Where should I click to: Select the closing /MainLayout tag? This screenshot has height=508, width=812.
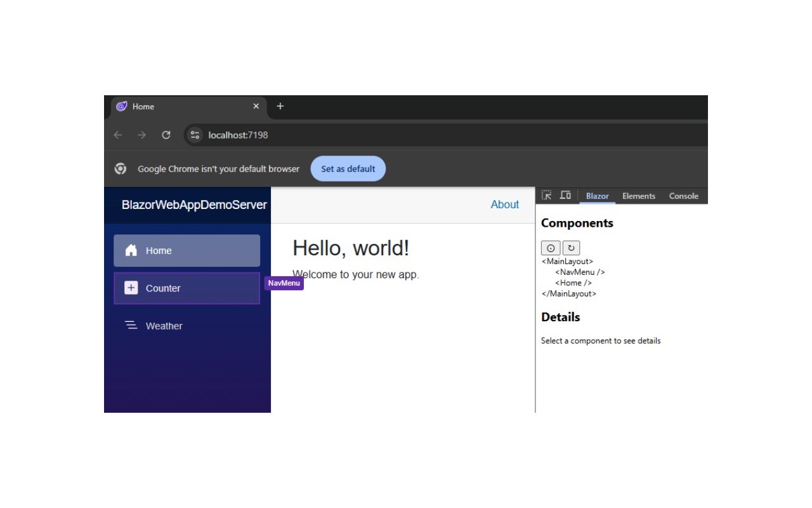[569, 294]
